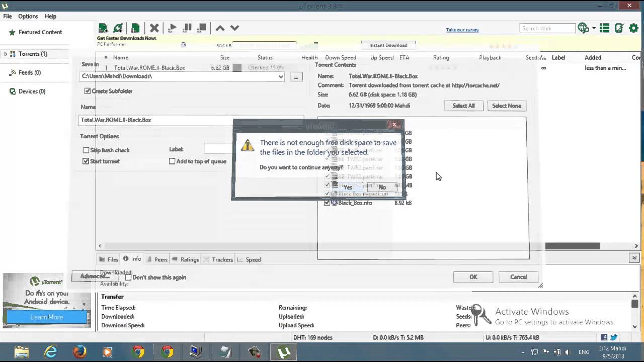Image resolution: width=644 pixels, height=362 pixels.
Task: Expand the Torrents (1) tree node
Action: click(6, 54)
